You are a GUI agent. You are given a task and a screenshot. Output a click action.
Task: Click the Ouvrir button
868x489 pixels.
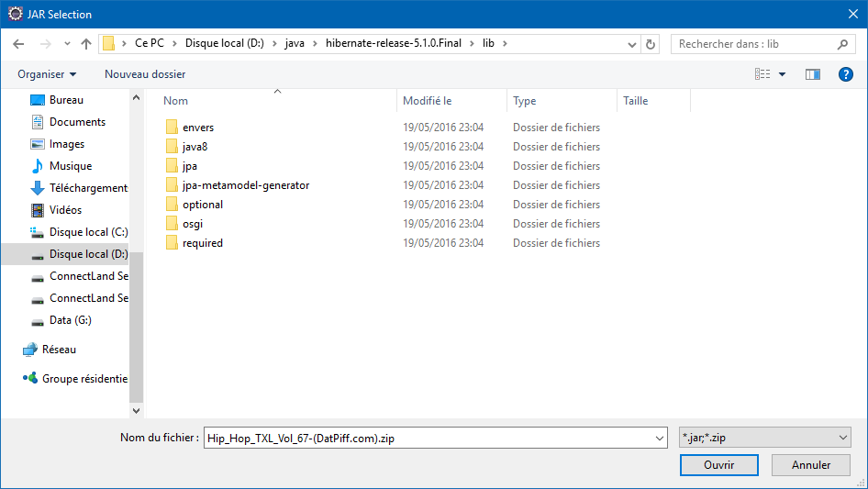click(719, 465)
